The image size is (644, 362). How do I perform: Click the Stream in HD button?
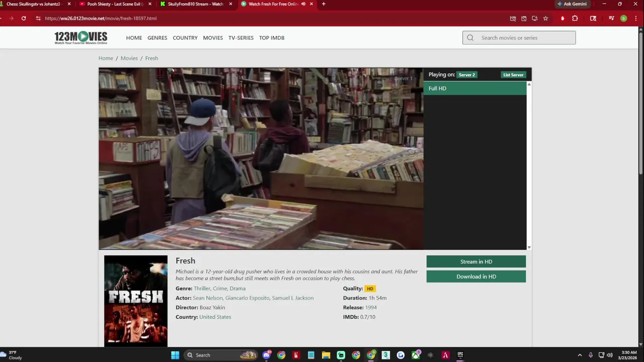pos(476,261)
